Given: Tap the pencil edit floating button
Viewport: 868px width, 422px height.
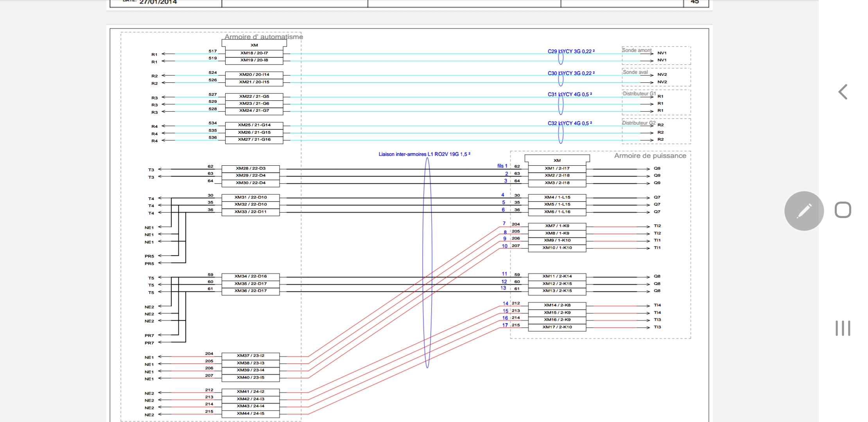Looking at the screenshot, I should coord(804,211).
